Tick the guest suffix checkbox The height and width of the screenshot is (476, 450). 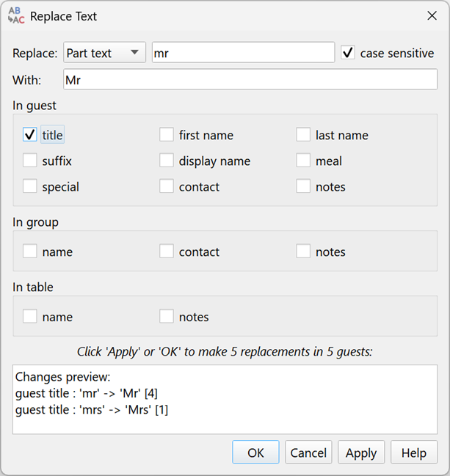click(30, 161)
